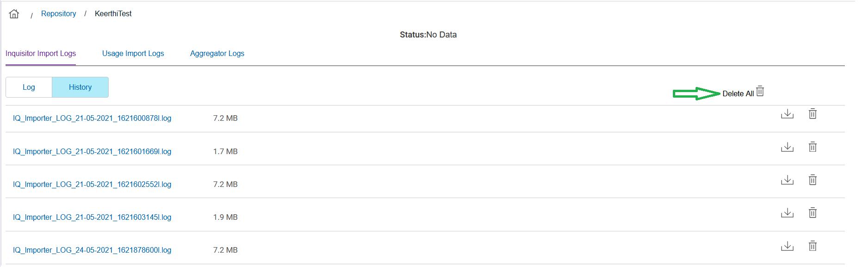
Task: Download the 1621603145l log file
Action: (787, 213)
